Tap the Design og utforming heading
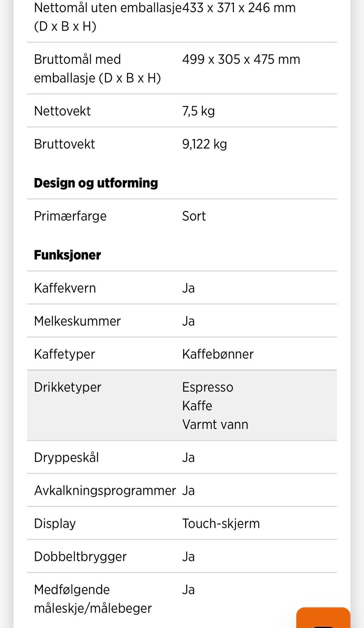This screenshot has width=364, height=628. point(96,183)
